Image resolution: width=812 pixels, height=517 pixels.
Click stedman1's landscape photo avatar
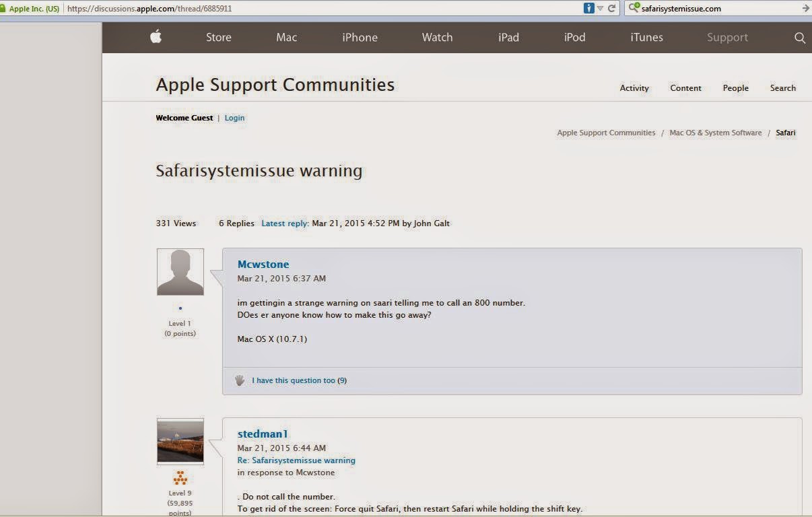click(180, 442)
